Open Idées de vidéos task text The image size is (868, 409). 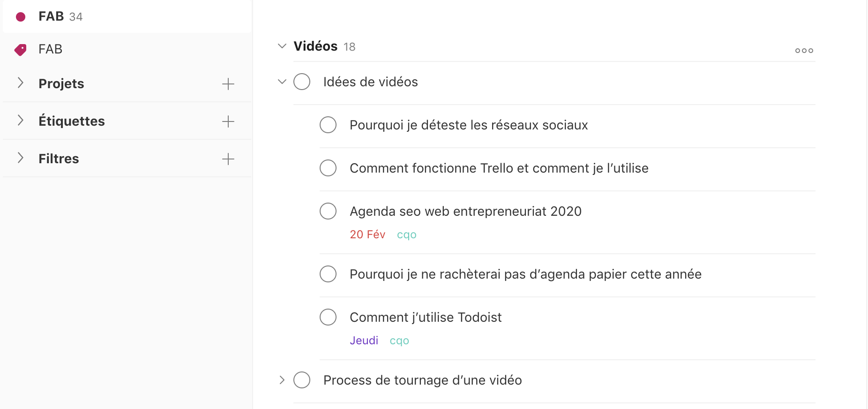tap(370, 82)
